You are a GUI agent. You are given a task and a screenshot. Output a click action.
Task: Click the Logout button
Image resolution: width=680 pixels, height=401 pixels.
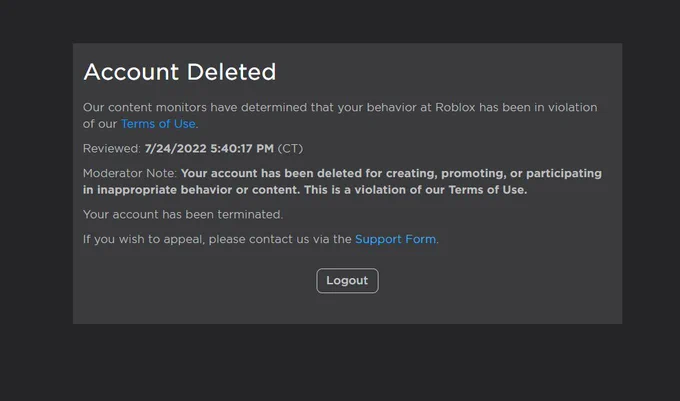coord(347,281)
